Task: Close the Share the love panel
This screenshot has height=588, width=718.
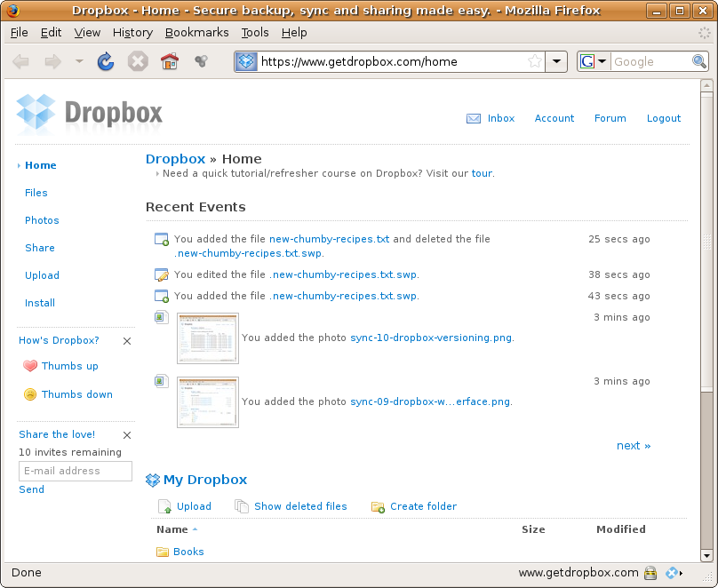Action: click(x=127, y=435)
